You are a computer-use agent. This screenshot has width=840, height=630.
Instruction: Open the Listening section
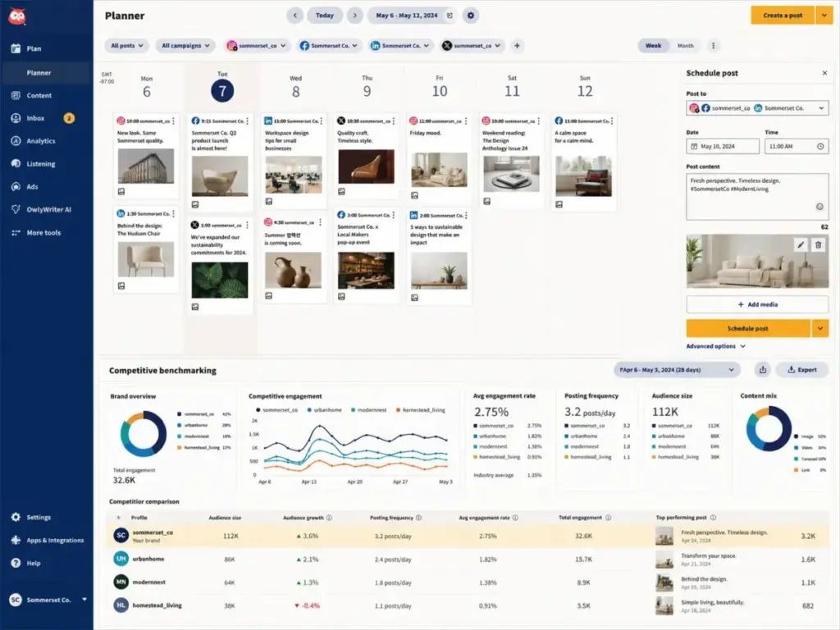coord(41,164)
